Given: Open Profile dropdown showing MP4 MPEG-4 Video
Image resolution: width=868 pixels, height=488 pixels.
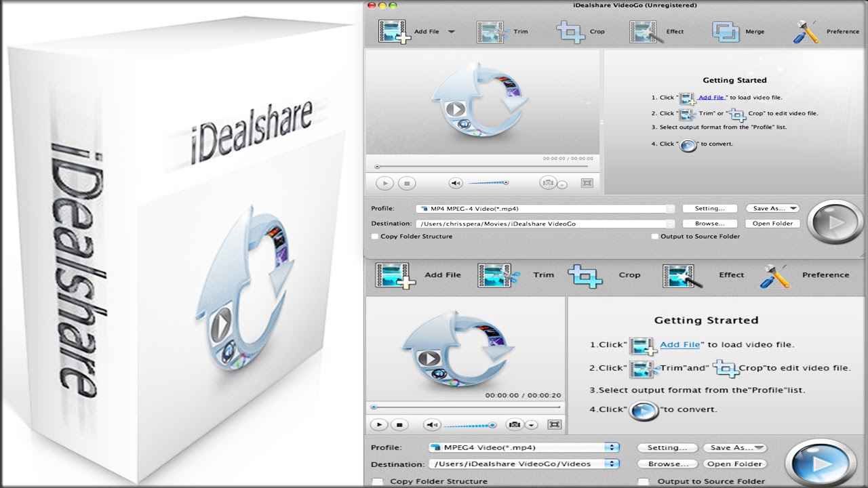Looking at the screenshot, I should tap(545, 209).
